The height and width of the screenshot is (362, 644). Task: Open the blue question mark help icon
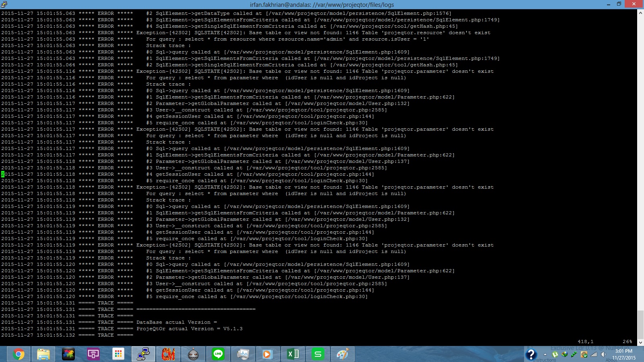pyautogui.click(x=531, y=354)
